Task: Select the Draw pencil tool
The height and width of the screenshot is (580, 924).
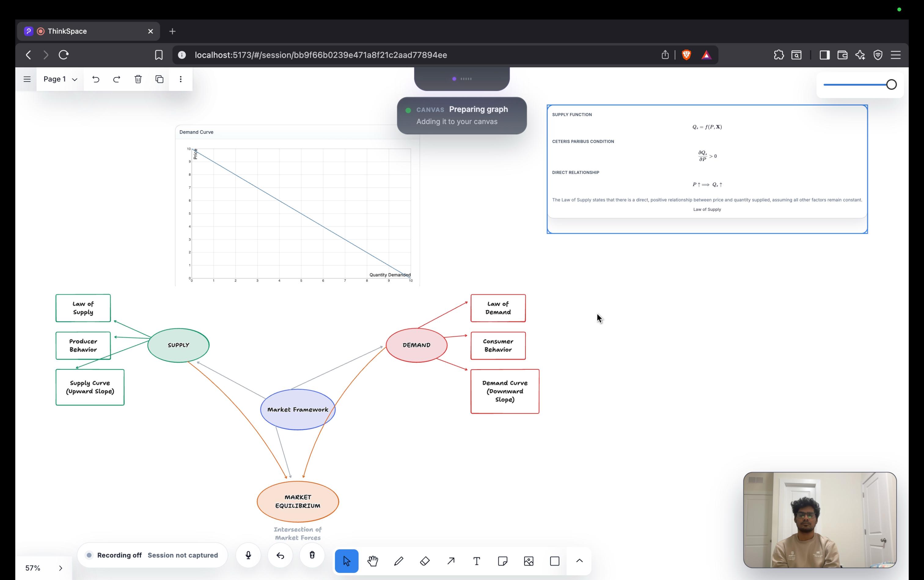Action: (x=398, y=561)
